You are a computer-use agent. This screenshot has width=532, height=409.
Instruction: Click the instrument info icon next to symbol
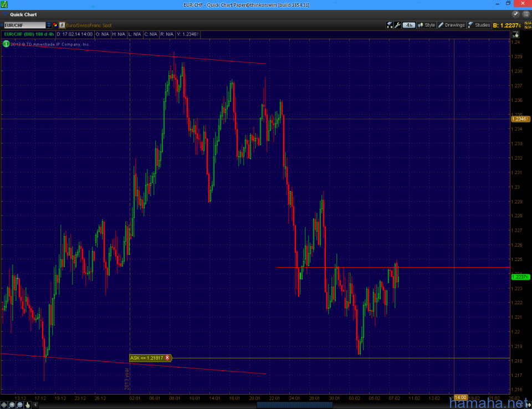point(62,25)
